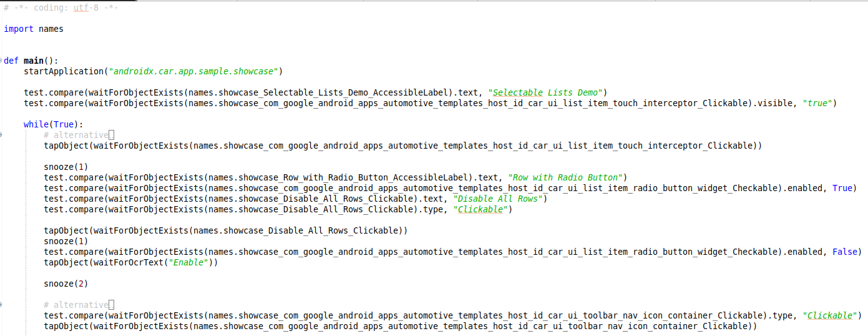Click the startApplication function call
Image resolution: width=868 pixels, height=336 pixels.
point(62,71)
